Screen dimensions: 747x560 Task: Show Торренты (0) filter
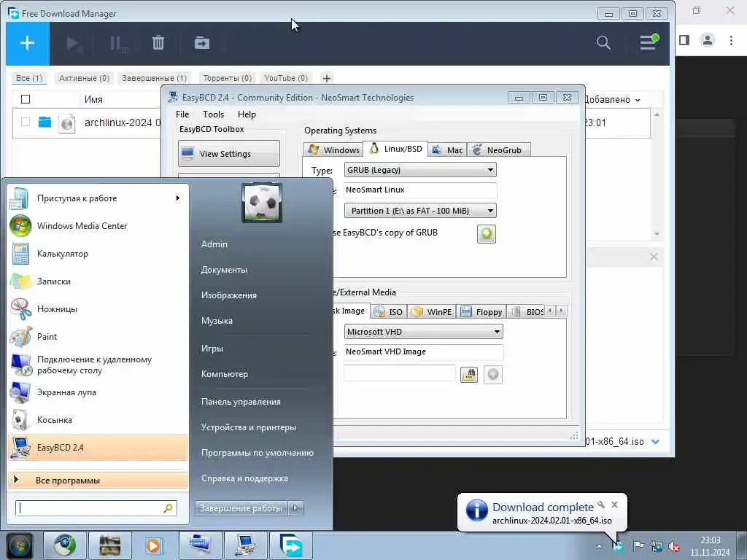228,78
